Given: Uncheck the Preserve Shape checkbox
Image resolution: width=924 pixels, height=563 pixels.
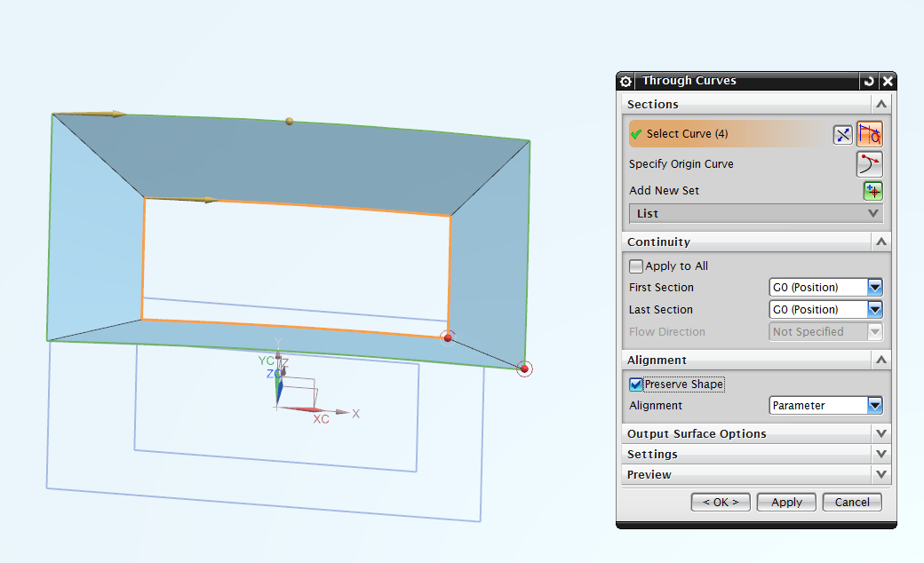Looking at the screenshot, I should pyautogui.click(x=636, y=385).
